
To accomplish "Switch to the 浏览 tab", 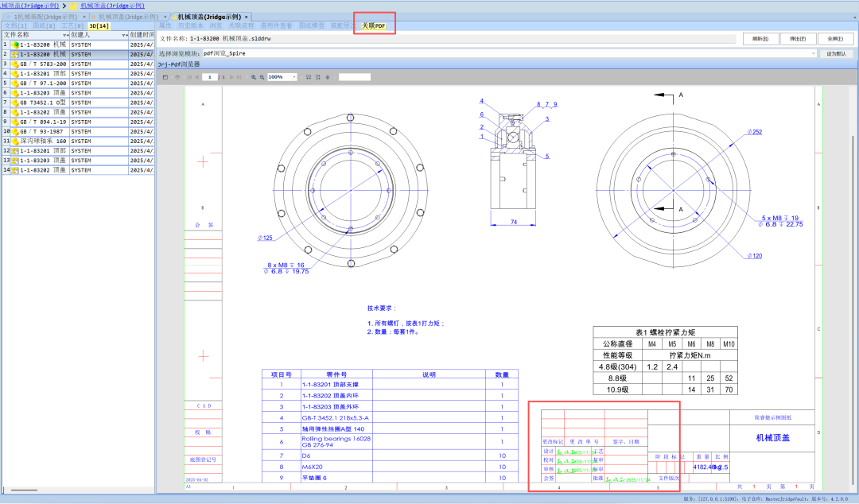I will pyautogui.click(x=216, y=25).
